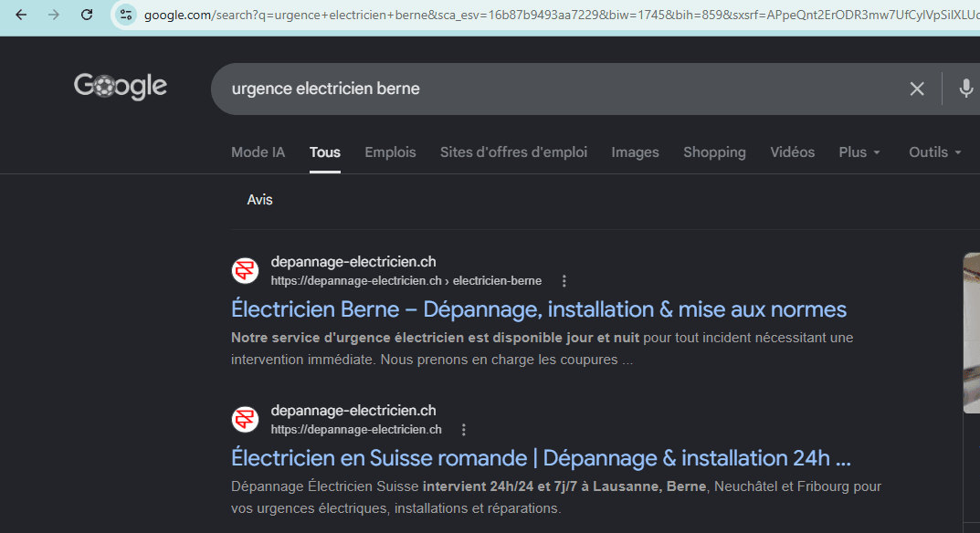The height and width of the screenshot is (533, 980).
Task: Open site information icon in address bar
Action: (x=126, y=15)
